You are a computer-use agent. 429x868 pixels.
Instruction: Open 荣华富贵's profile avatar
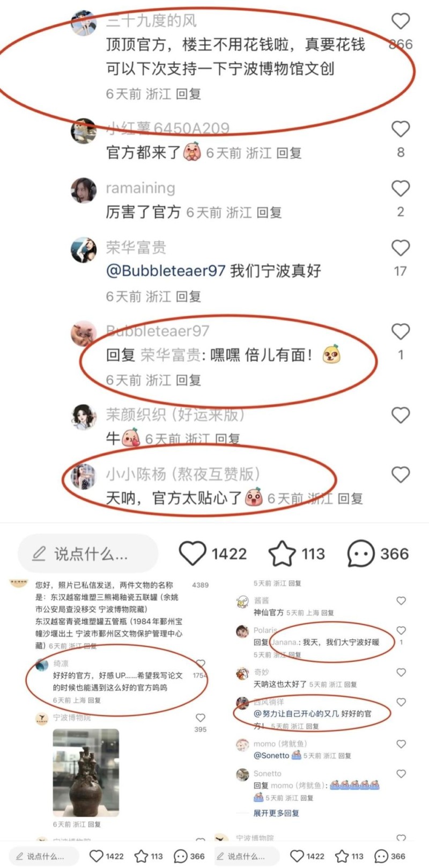coord(84,250)
